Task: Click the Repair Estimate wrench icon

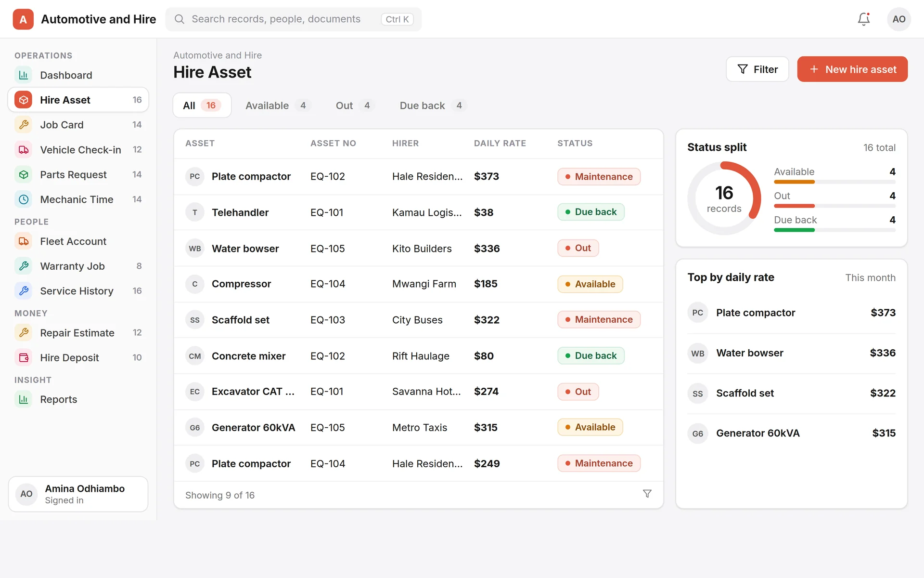Action: [x=24, y=333]
